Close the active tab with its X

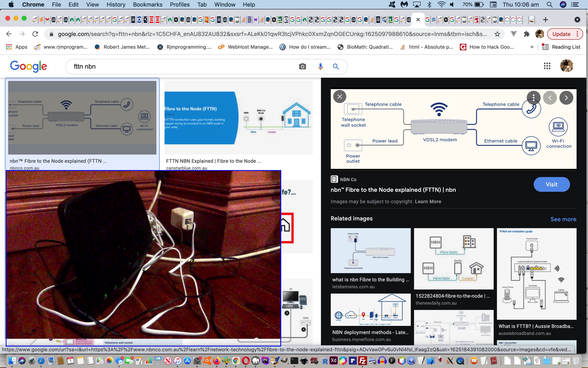pyautogui.click(x=418, y=20)
